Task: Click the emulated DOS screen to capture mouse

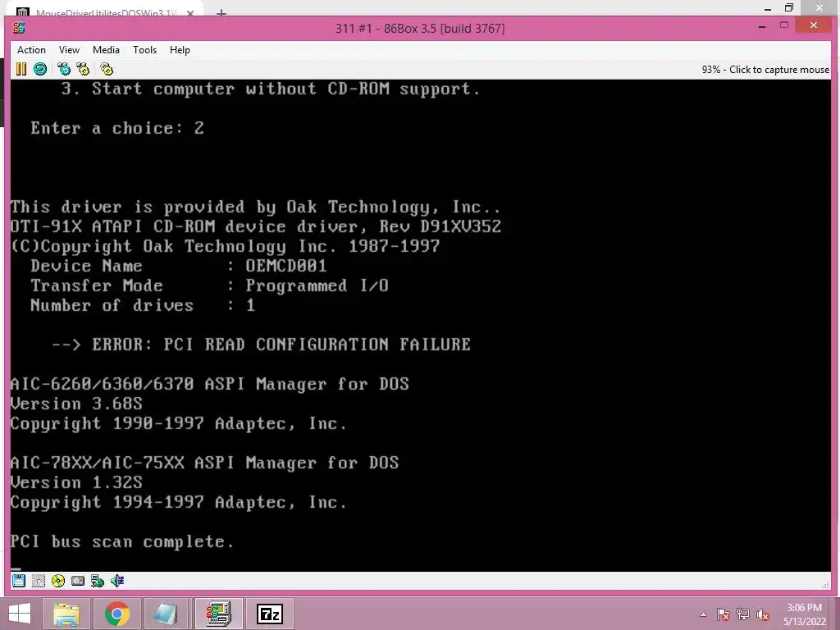Action: (421, 325)
